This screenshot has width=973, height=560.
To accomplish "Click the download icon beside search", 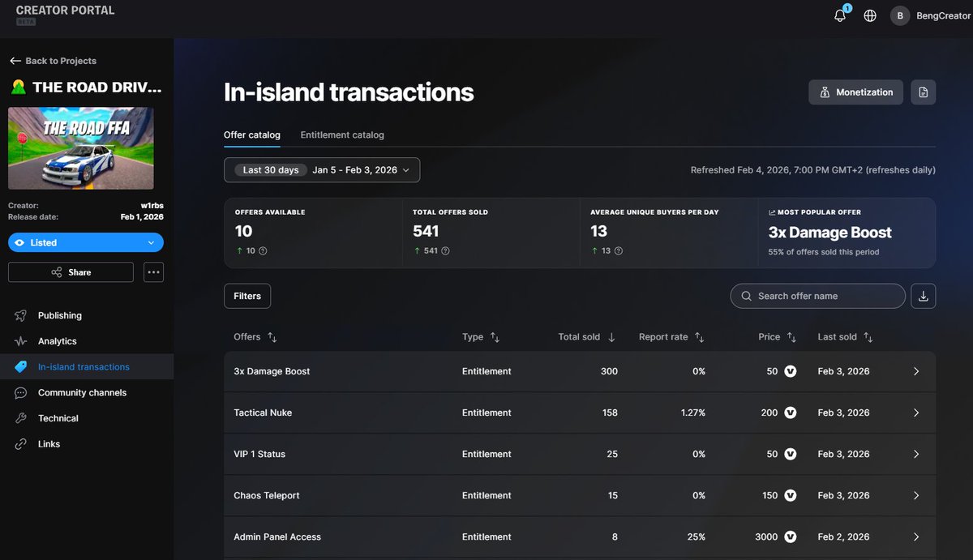I will 923,296.
